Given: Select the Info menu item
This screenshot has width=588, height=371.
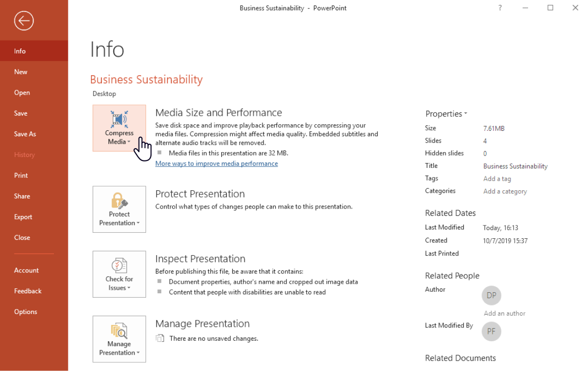Looking at the screenshot, I should pos(34,51).
